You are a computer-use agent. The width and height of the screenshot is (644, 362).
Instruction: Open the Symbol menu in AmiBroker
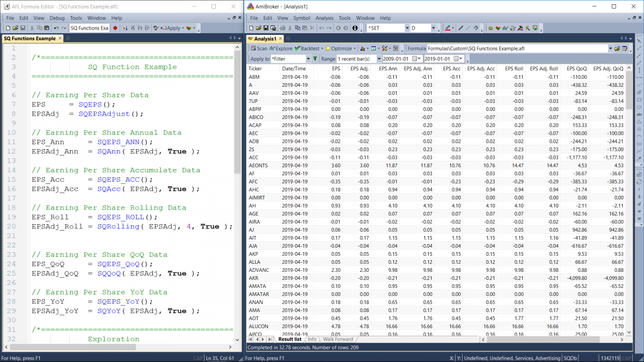coord(301,18)
